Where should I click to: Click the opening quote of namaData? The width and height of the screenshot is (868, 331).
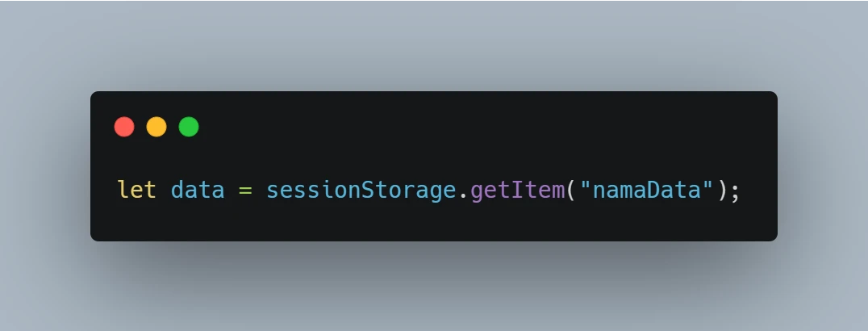(x=585, y=185)
